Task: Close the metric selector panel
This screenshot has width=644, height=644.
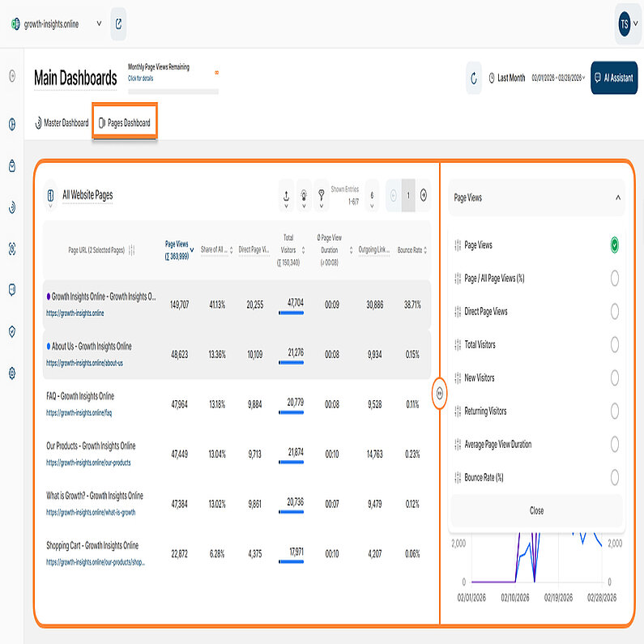Action: [x=536, y=511]
